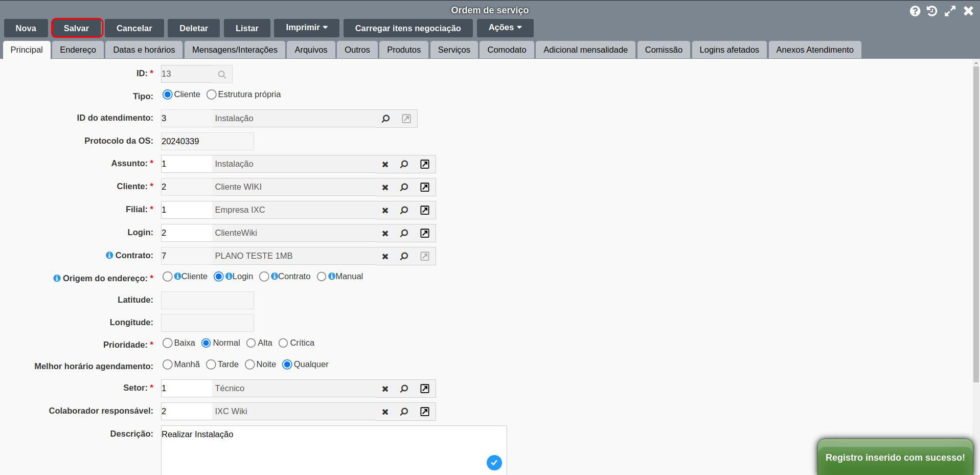Search Login with magnifier icon
The height and width of the screenshot is (475, 980).
tap(404, 233)
